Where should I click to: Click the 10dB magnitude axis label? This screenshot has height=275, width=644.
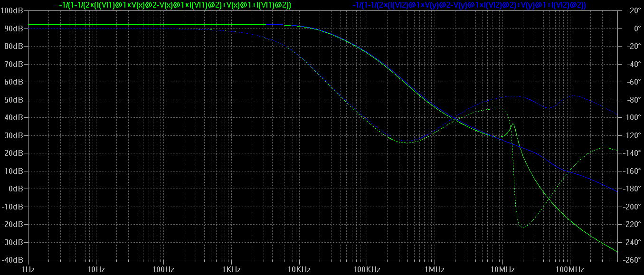(14, 171)
